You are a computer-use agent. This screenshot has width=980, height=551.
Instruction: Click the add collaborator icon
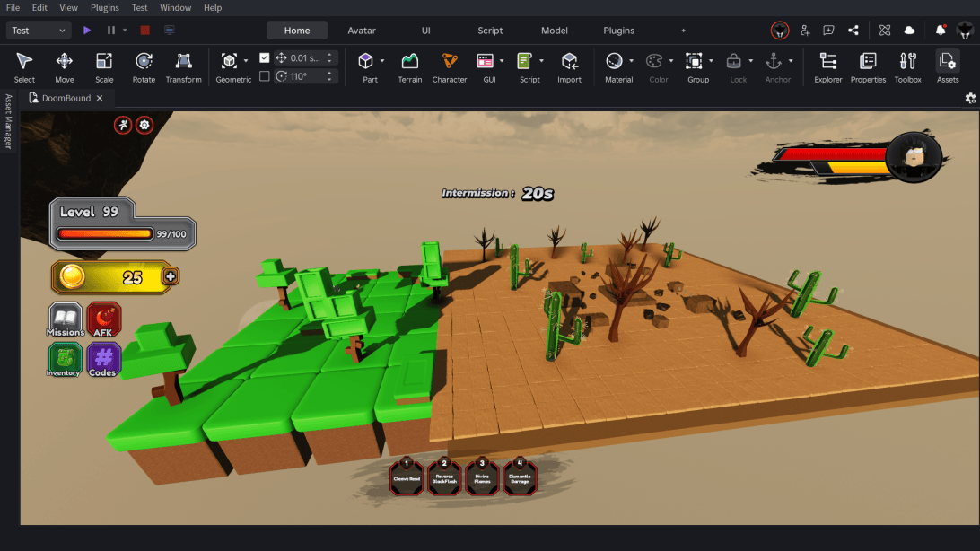point(805,30)
